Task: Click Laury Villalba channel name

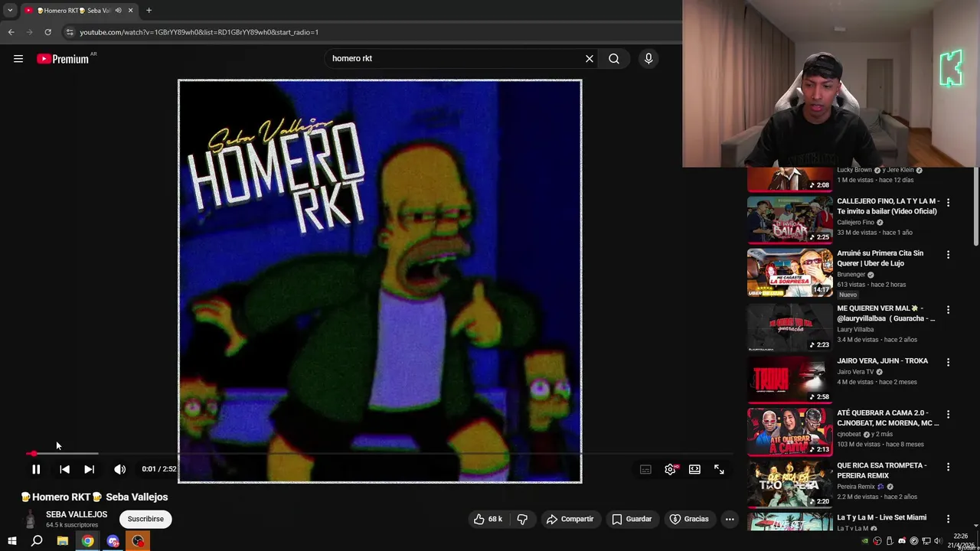Action: point(855,330)
